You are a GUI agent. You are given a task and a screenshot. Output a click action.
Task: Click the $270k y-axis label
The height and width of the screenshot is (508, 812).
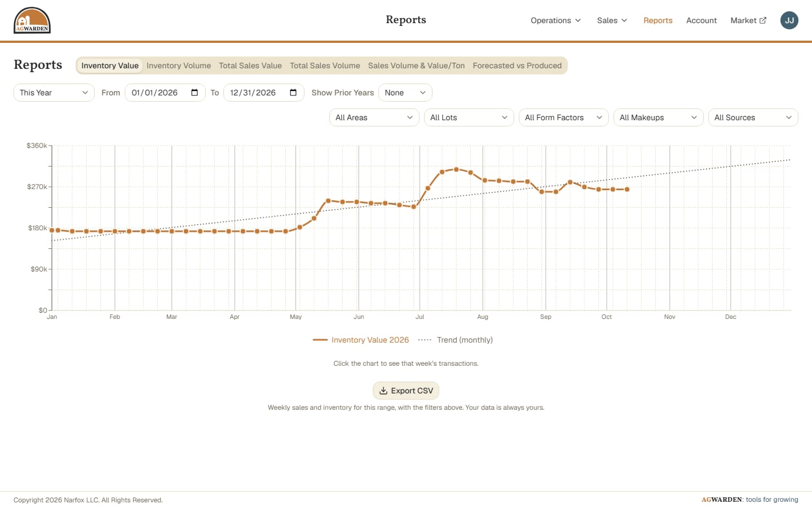pos(37,187)
